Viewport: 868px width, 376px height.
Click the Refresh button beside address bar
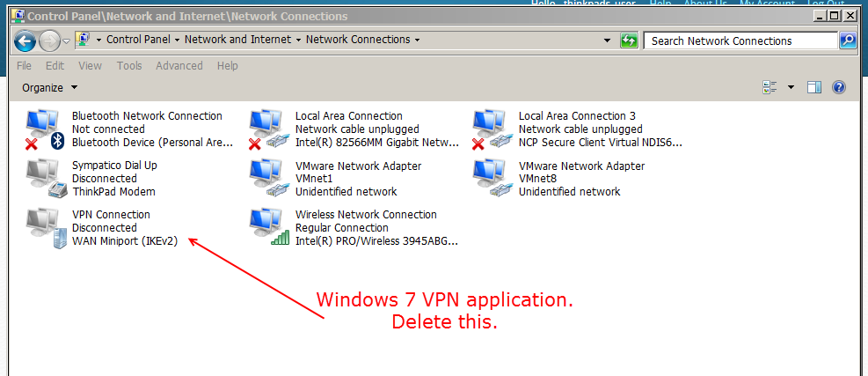click(x=629, y=41)
